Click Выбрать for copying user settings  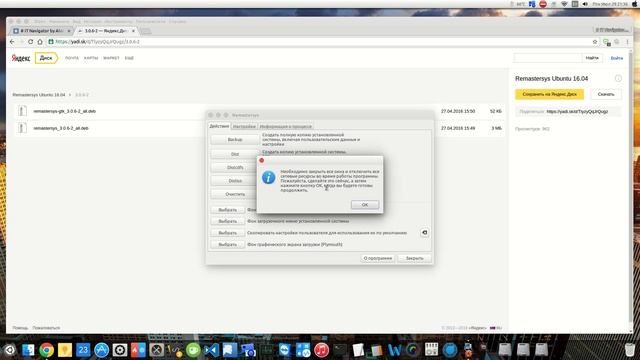click(x=227, y=233)
